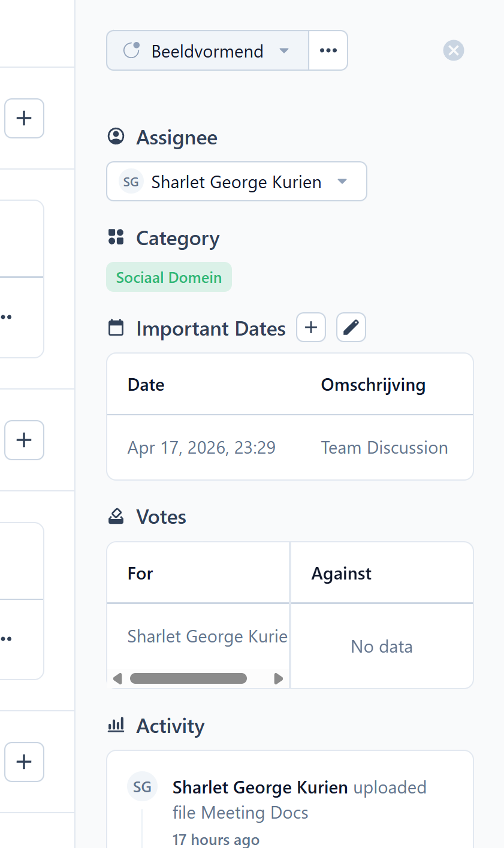
Task: Click the Votes ballot icon
Action: (x=116, y=516)
